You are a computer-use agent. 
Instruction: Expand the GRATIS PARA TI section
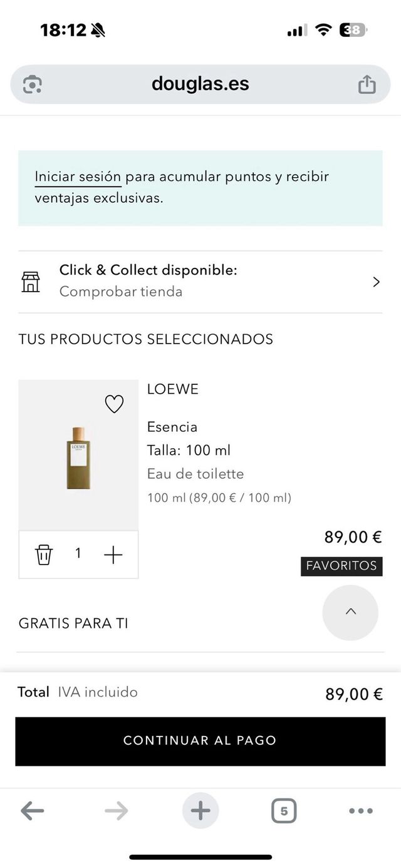point(73,623)
